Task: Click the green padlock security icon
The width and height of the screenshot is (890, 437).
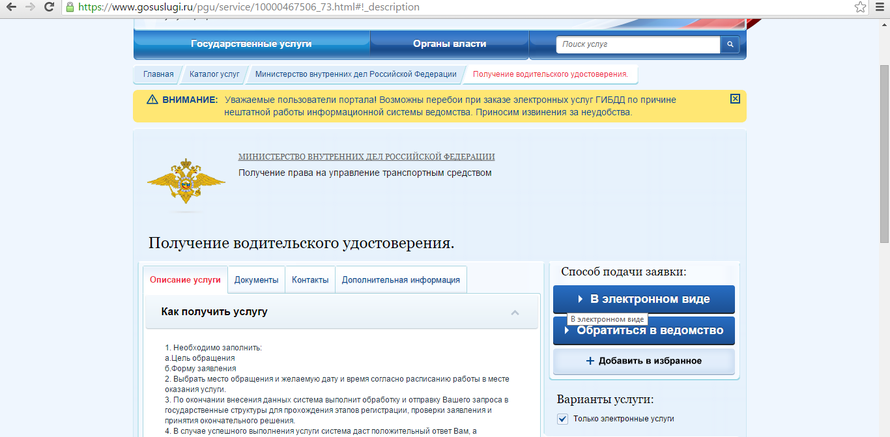Action: point(70,7)
